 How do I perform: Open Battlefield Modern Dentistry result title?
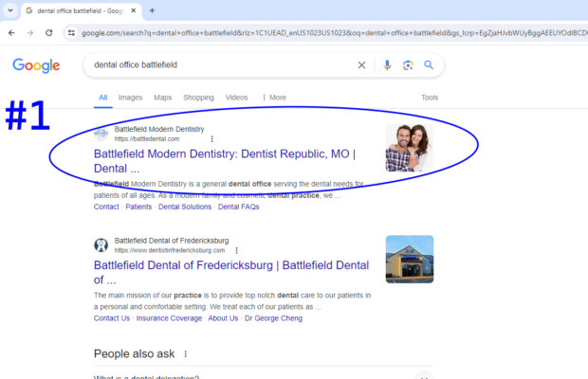point(225,161)
